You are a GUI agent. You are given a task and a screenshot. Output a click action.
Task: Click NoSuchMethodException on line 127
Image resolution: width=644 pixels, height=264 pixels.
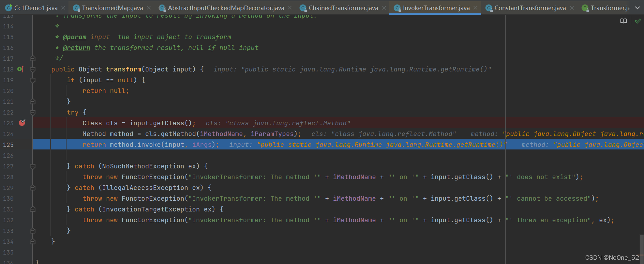tap(143, 166)
